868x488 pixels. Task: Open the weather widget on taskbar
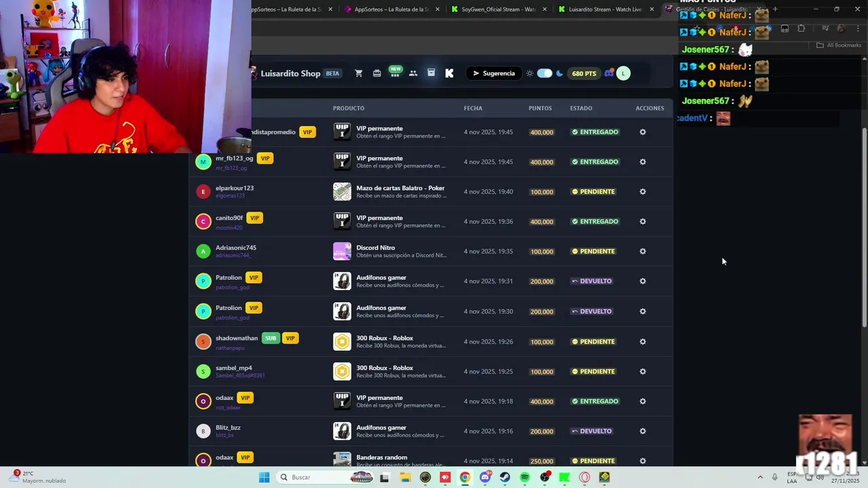(38, 477)
